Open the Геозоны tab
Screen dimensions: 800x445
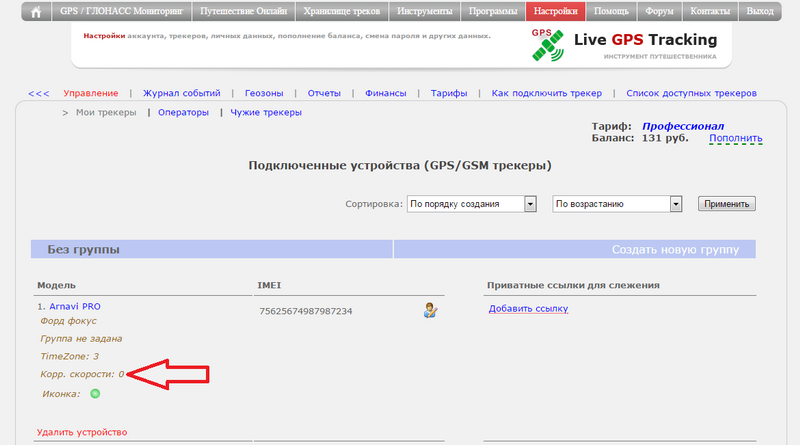[265, 93]
